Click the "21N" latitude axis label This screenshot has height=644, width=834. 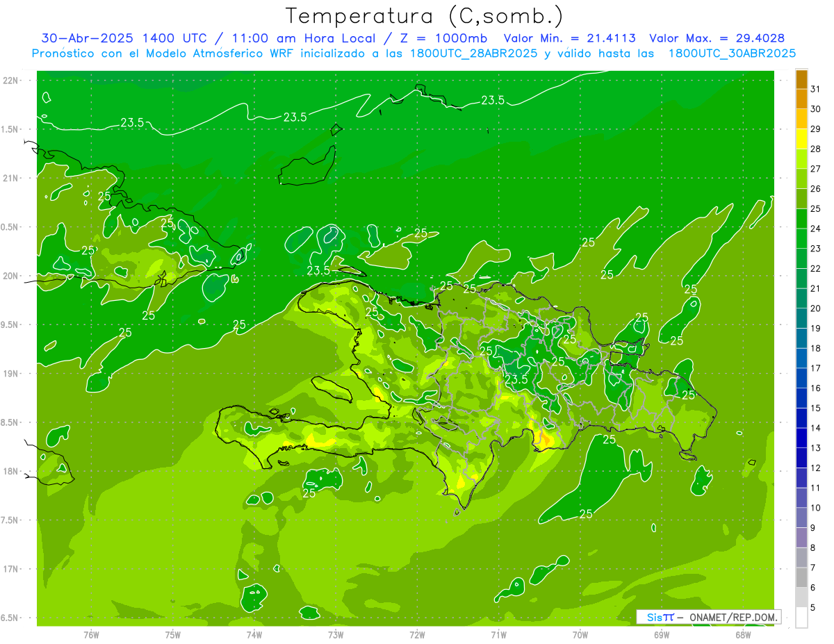[11, 179]
